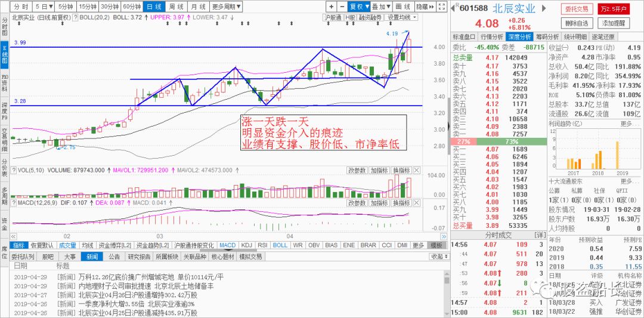Go to previous stock with left triangle arrow
Screen dimensions: 644x318
[x=454, y=7]
